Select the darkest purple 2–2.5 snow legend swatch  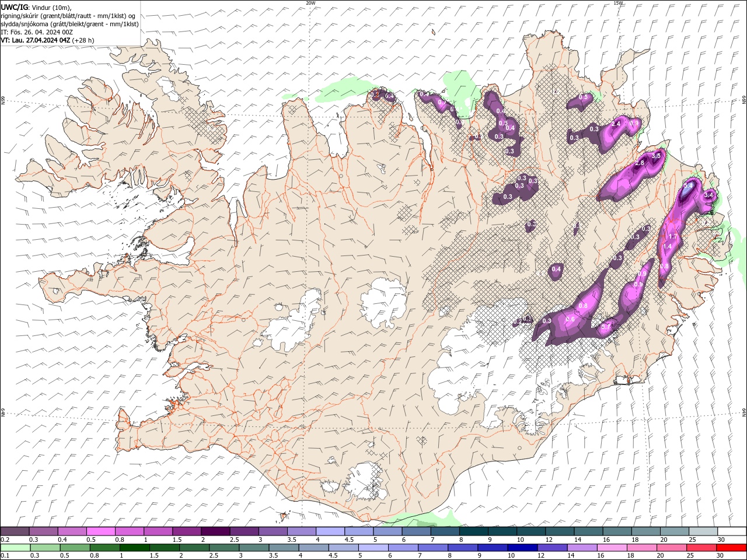click(x=215, y=531)
